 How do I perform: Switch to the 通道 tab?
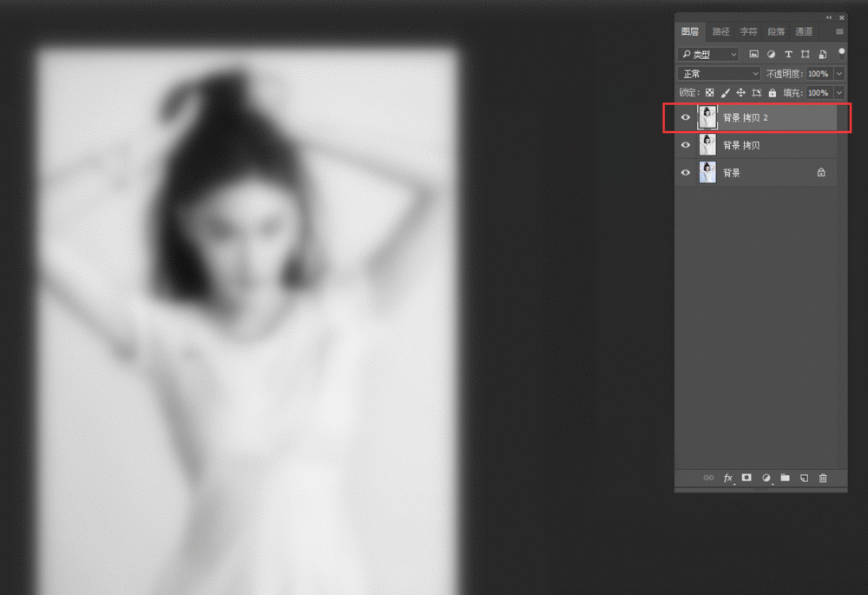coord(803,30)
